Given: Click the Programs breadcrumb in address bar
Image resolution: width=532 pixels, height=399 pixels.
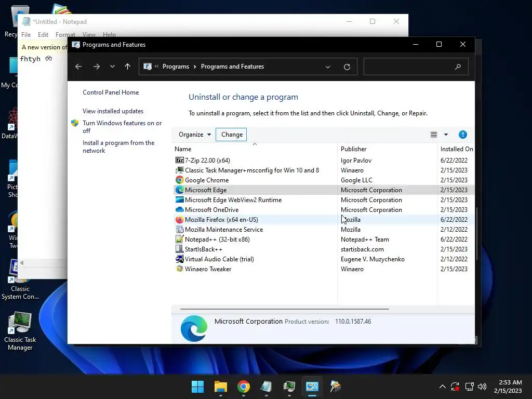Looking at the screenshot, I should pyautogui.click(x=176, y=66).
